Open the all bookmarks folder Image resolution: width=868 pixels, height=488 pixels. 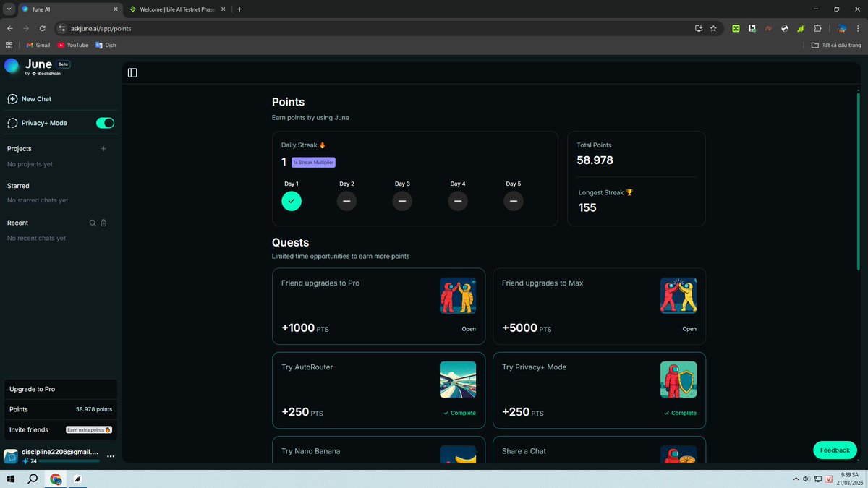click(836, 45)
